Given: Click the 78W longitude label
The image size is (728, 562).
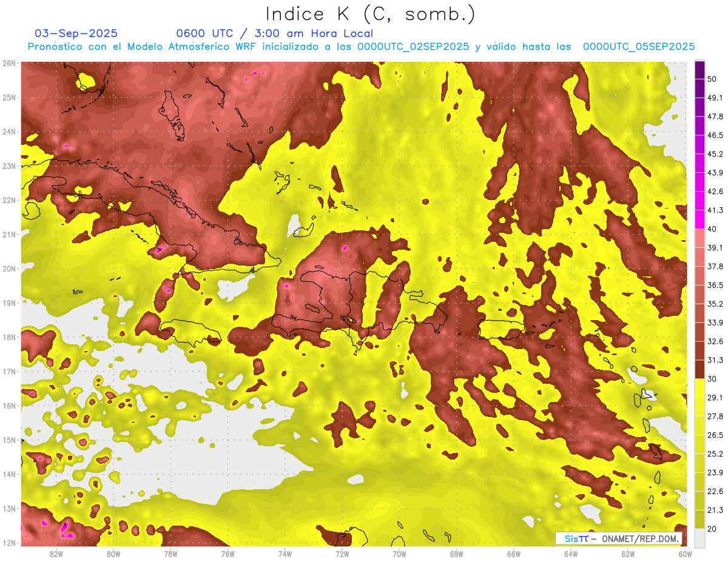Looking at the screenshot, I should 170,554.
